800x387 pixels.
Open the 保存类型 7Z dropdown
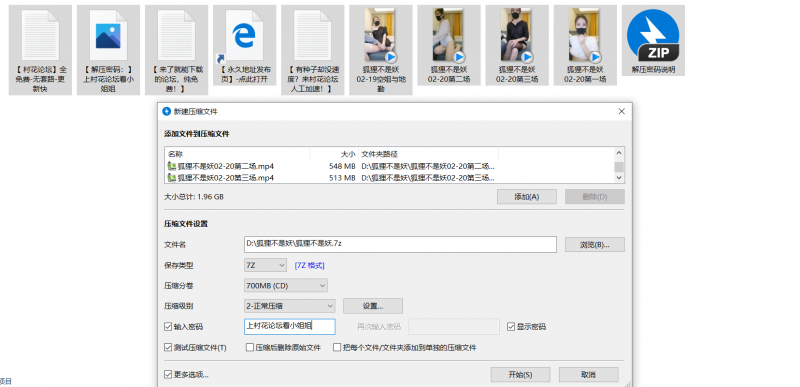coord(265,265)
